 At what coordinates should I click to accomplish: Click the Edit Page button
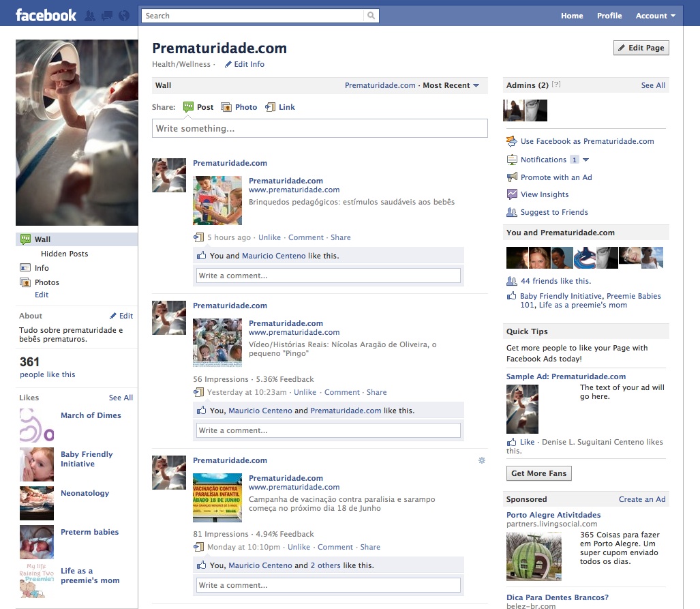pos(641,48)
